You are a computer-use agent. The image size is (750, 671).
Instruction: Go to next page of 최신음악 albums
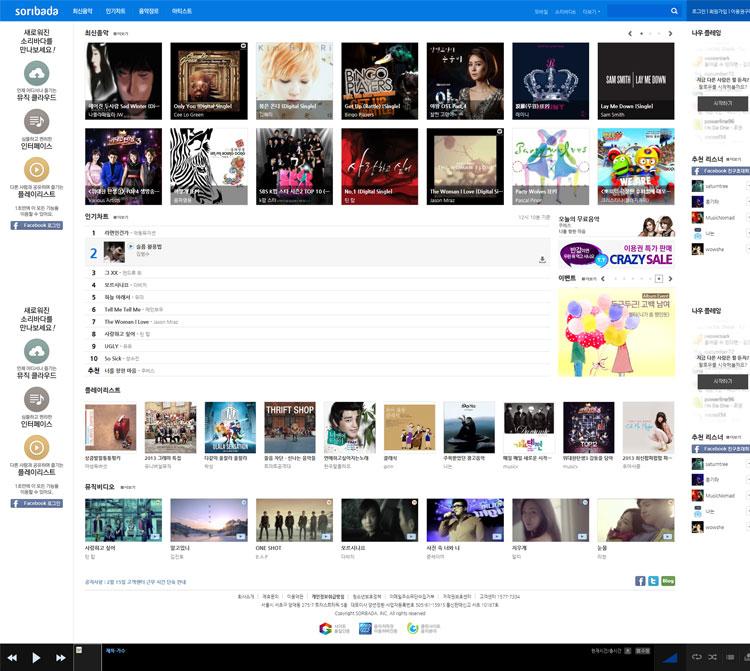(670, 33)
